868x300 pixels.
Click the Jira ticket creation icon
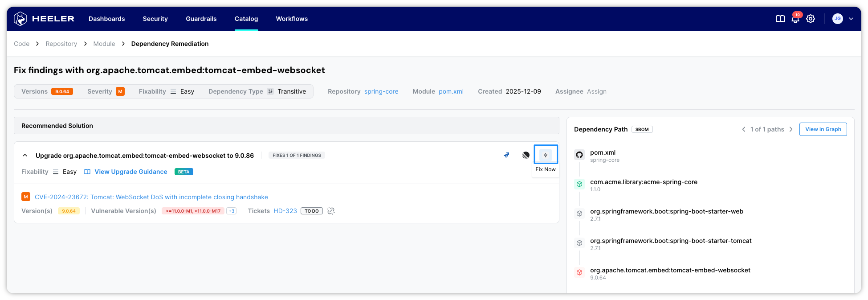[x=506, y=155]
